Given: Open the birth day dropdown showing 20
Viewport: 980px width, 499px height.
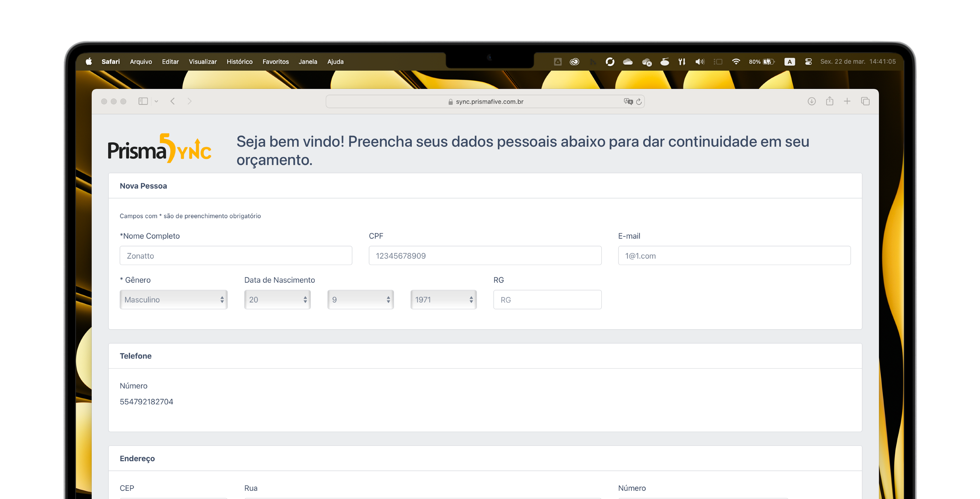Looking at the screenshot, I should [277, 300].
